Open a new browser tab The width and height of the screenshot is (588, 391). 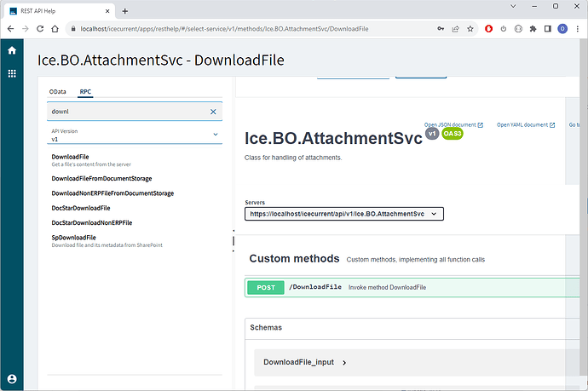125,11
